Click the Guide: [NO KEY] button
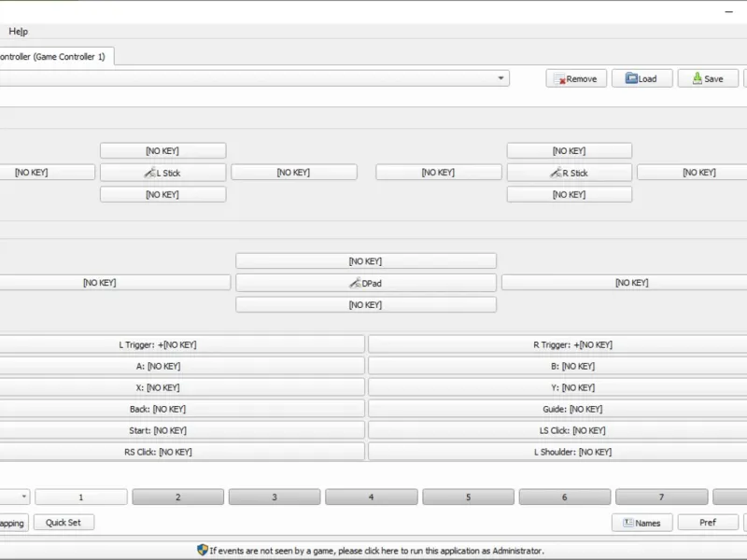The height and width of the screenshot is (560, 747). click(x=557, y=409)
